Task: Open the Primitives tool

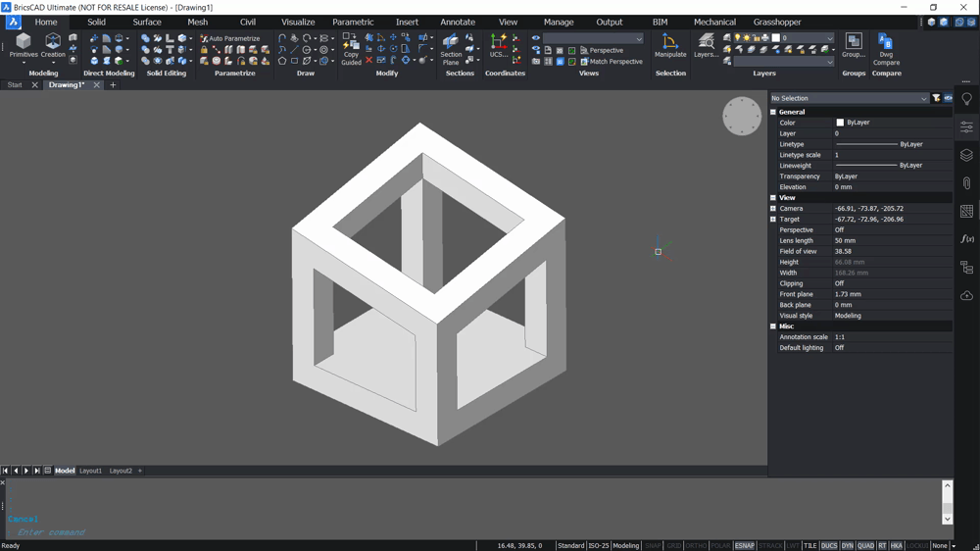Action: [24, 47]
